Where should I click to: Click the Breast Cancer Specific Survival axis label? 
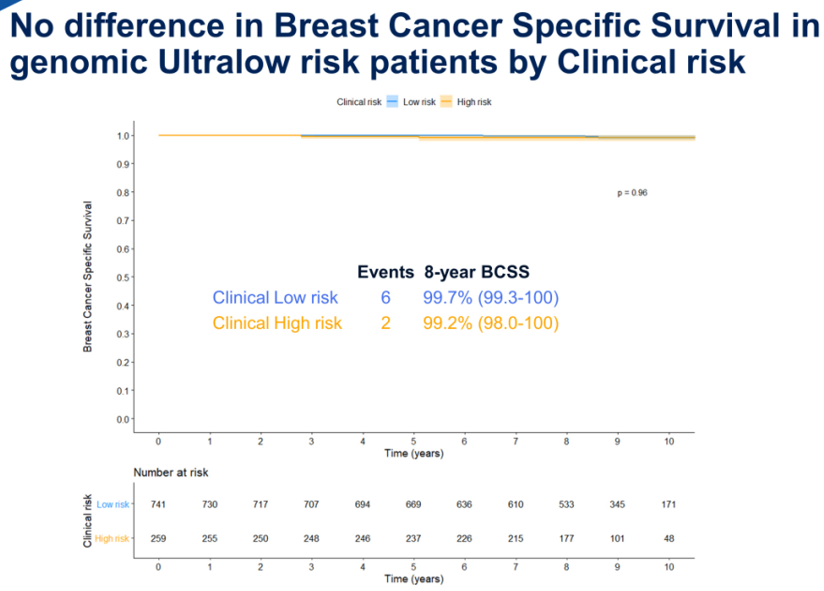click(88, 276)
